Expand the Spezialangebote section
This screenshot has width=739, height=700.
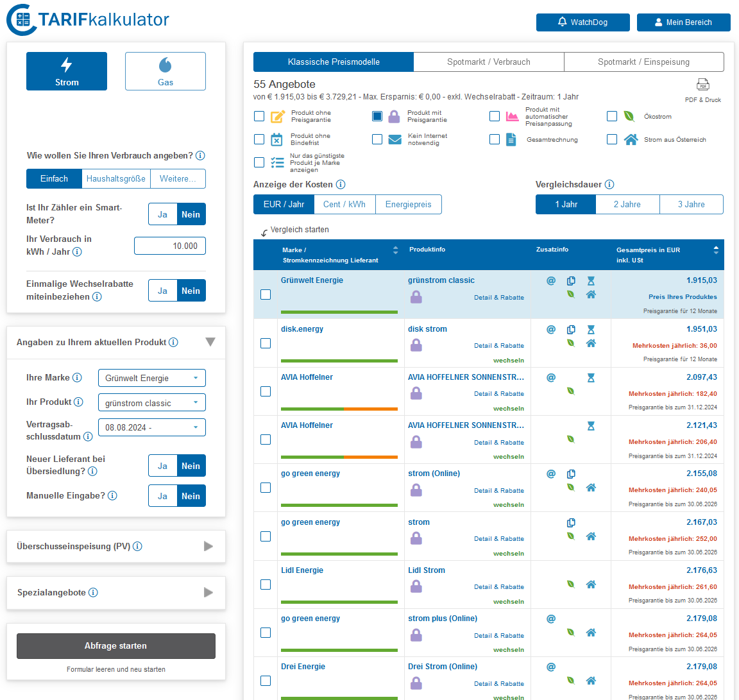(x=208, y=592)
